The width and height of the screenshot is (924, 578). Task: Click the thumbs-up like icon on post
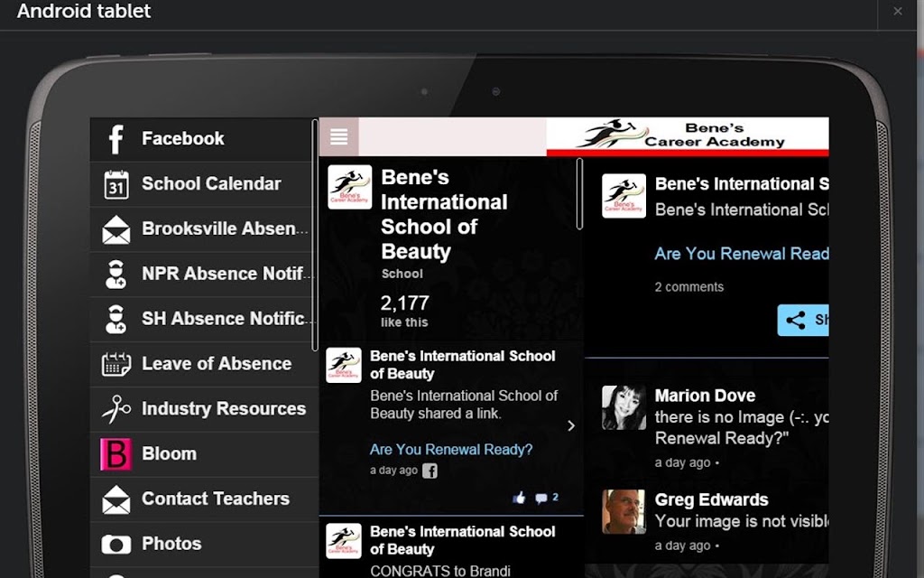tap(519, 498)
